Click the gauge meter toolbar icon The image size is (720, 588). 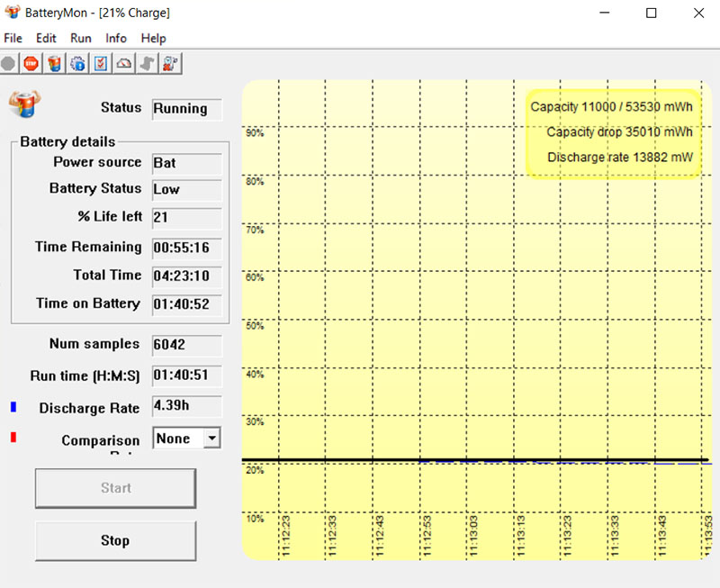coord(124,63)
